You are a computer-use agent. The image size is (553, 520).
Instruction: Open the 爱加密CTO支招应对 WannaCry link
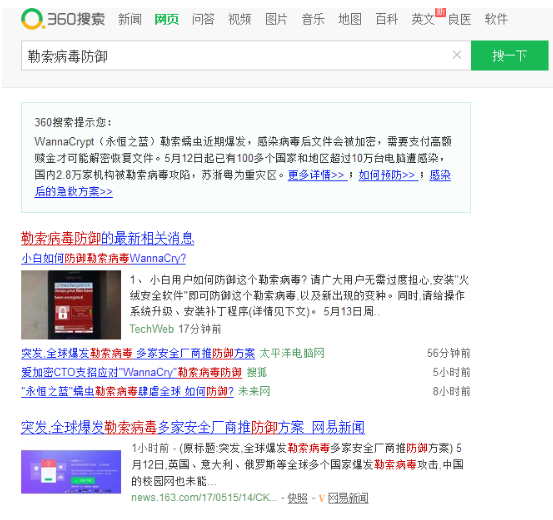[x=132, y=372]
